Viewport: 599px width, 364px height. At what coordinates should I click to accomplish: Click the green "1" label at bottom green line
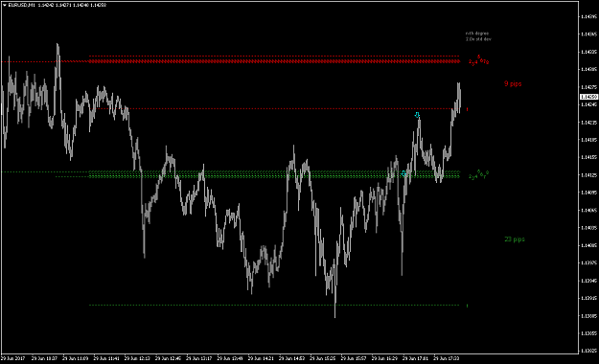point(467,306)
